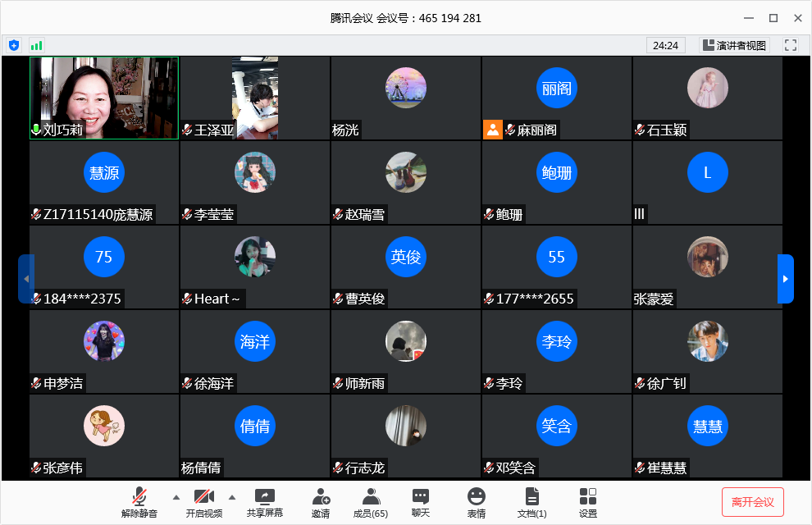Image resolution: width=812 pixels, height=525 pixels.
Task: Toggle 解除静音 microphone unmute
Action: pyautogui.click(x=139, y=502)
